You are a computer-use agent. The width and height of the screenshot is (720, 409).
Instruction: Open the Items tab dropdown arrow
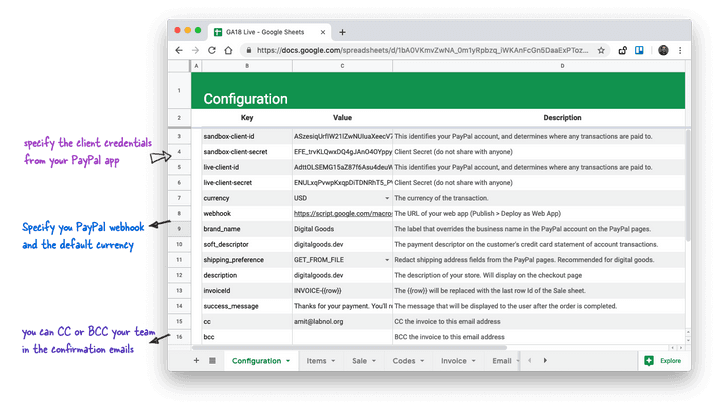(333, 361)
